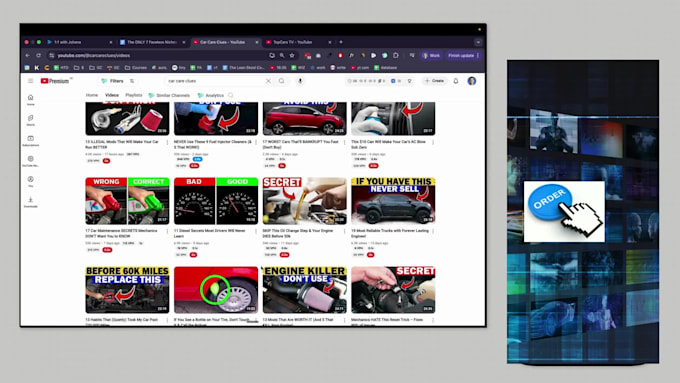Open Subscriptions in the YouTube sidebar
Viewport: 680px width, 383px height.
click(30, 141)
